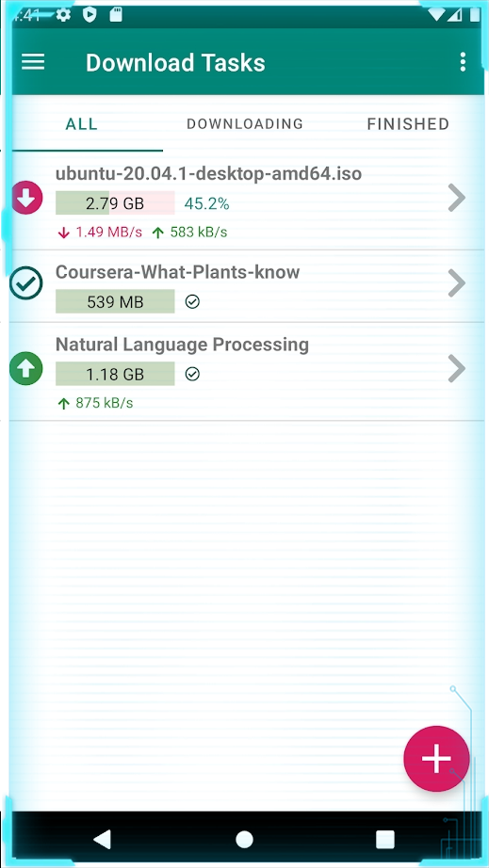The image size is (489, 868).
Task: Open the ubuntu-20.04.1-desktop-amd64.iso title
Action: click(x=209, y=174)
